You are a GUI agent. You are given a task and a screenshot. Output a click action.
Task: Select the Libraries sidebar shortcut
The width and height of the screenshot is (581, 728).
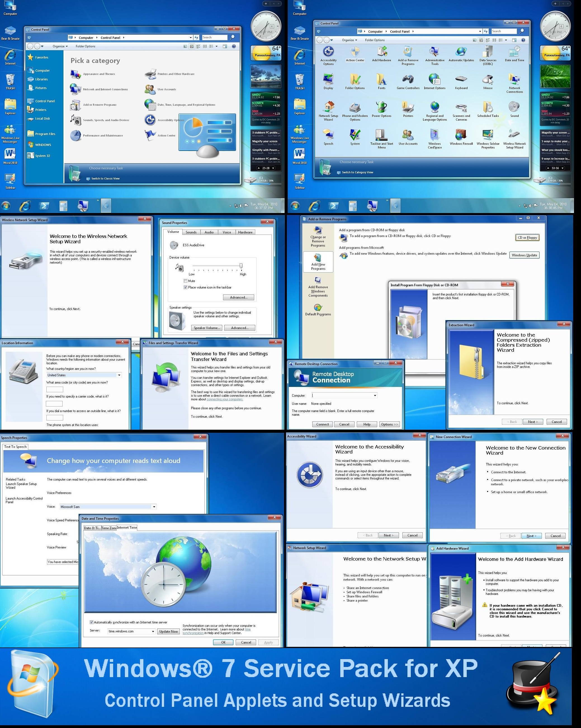tap(37, 79)
